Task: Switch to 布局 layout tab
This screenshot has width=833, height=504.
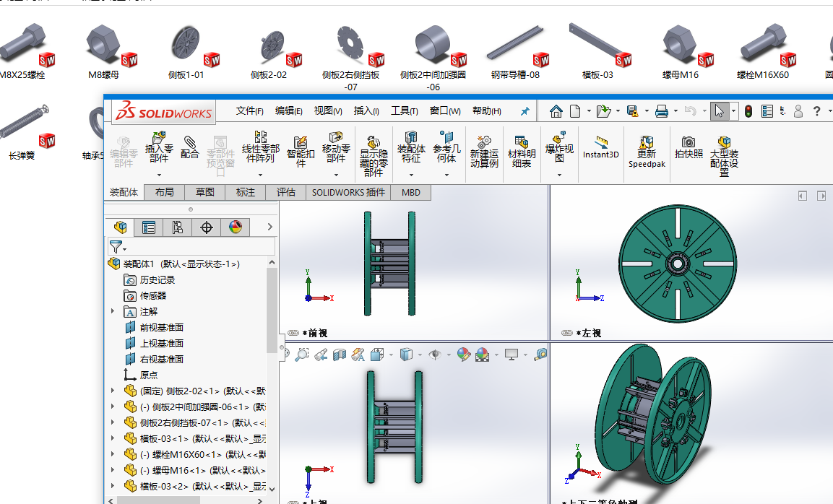Action: pos(164,192)
